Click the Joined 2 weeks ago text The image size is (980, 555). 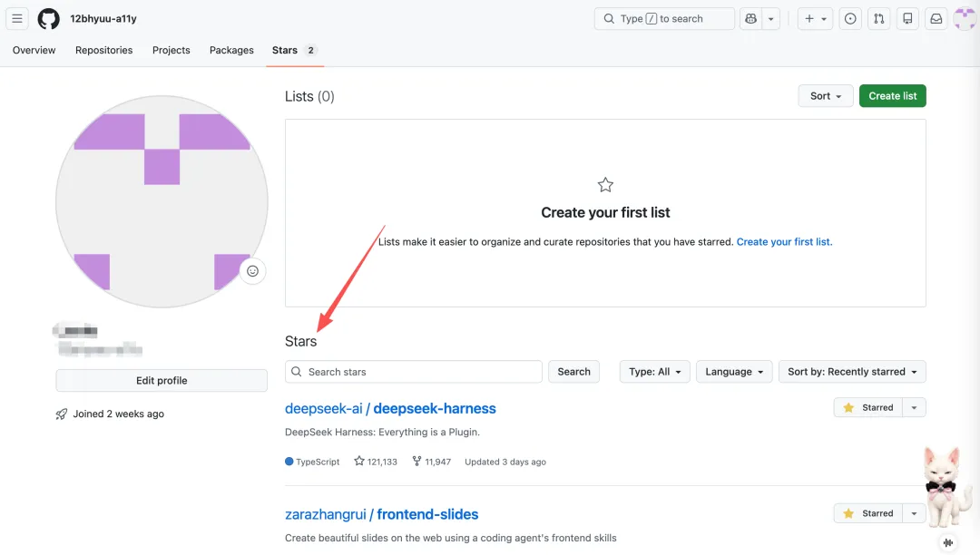pyautogui.click(x=119, y=414)
